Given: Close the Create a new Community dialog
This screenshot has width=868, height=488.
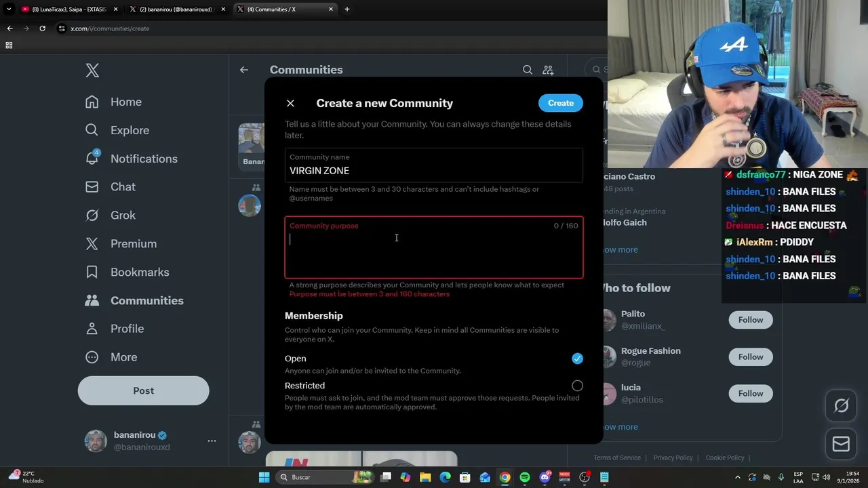Looking at the screenshot, I should (290, 103).
